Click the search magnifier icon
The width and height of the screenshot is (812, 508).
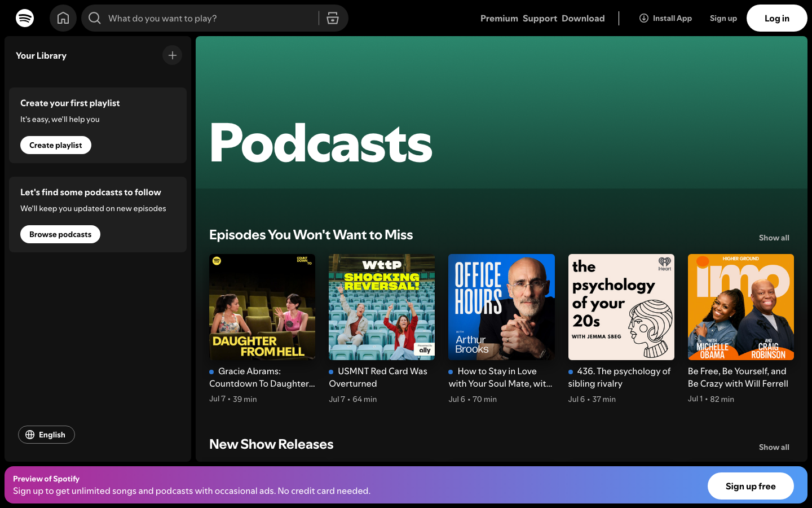pyautogui.click(x=95, y=18)
